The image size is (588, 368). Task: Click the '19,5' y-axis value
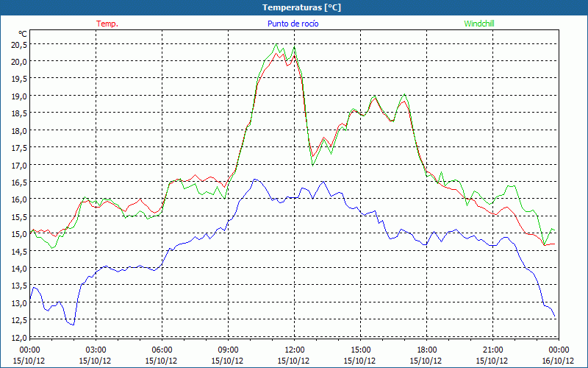click(19, 79)
